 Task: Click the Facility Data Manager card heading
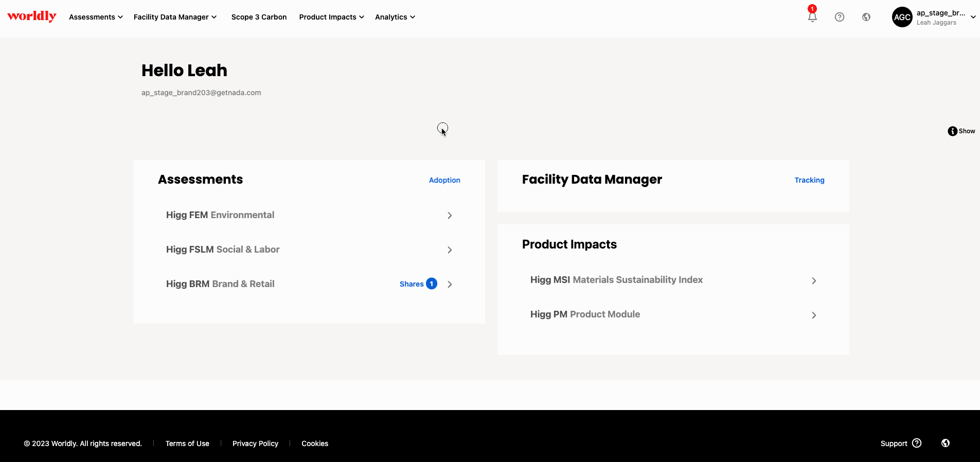592,180
